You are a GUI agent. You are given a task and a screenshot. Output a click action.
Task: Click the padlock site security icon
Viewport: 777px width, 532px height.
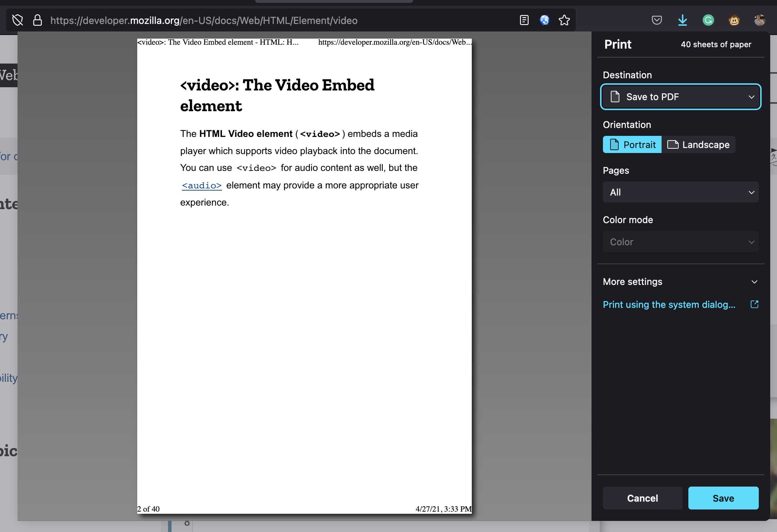(x=37, y=20)
